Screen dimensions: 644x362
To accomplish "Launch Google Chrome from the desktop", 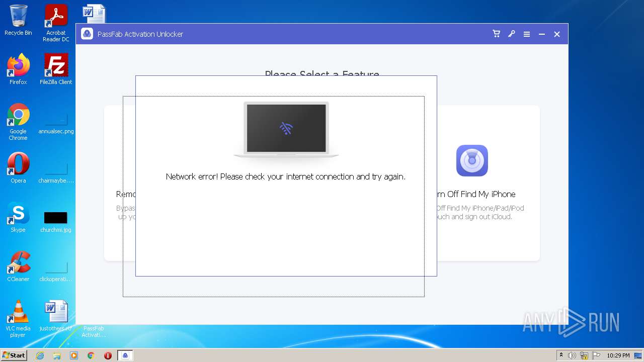I will [18, 122].
